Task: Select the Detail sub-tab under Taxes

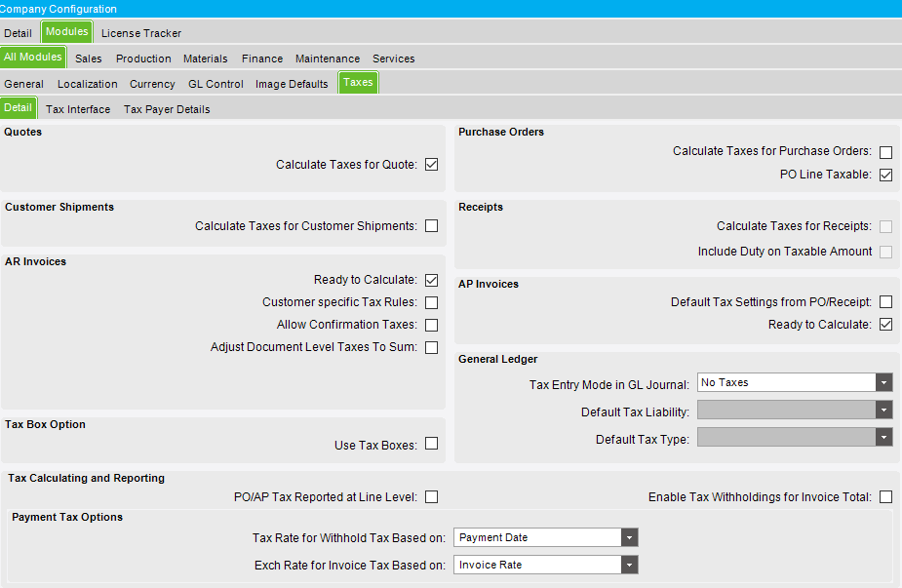Action: (x=18, y=107)
